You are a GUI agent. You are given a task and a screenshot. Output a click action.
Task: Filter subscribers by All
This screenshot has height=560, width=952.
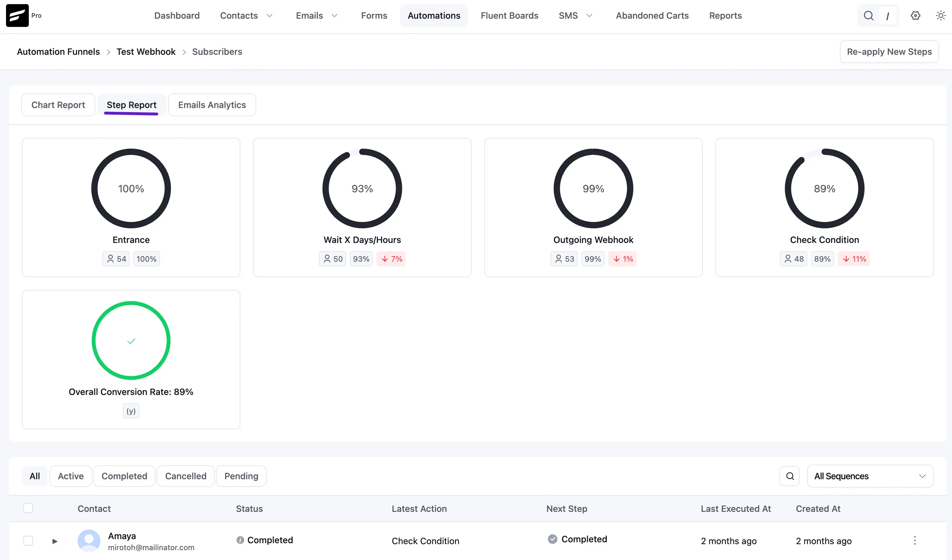point(35,476)
